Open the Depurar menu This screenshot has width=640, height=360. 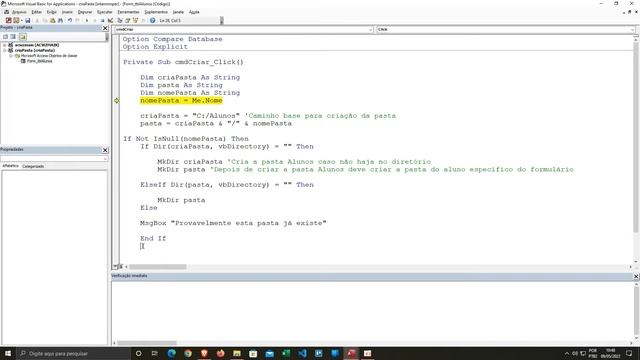tap(84, 12)
